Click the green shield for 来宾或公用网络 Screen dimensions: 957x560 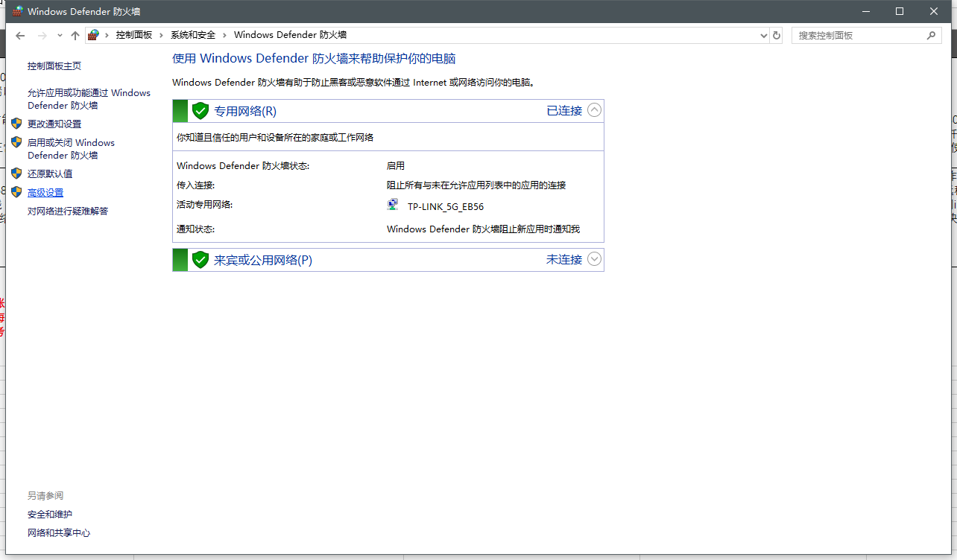(x=200, y=259)
